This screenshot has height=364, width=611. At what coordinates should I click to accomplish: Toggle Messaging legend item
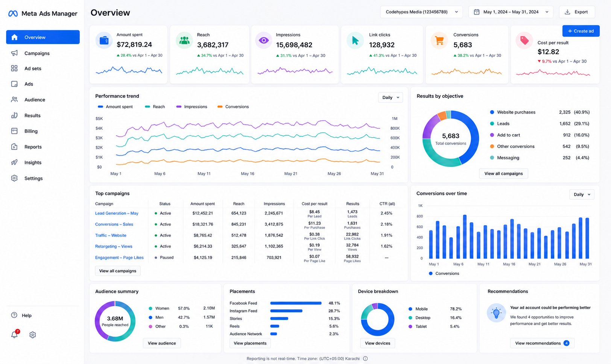505,158
